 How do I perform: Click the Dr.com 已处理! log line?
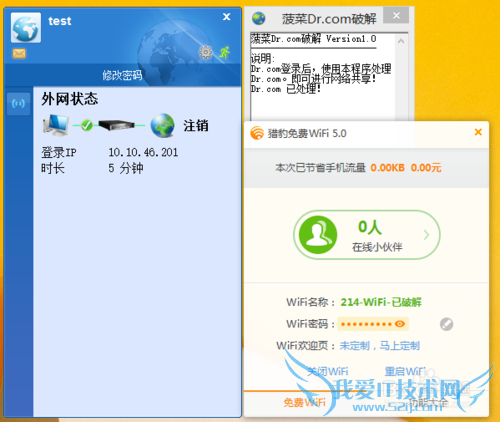pyautogui.click(x=286, y=89)
